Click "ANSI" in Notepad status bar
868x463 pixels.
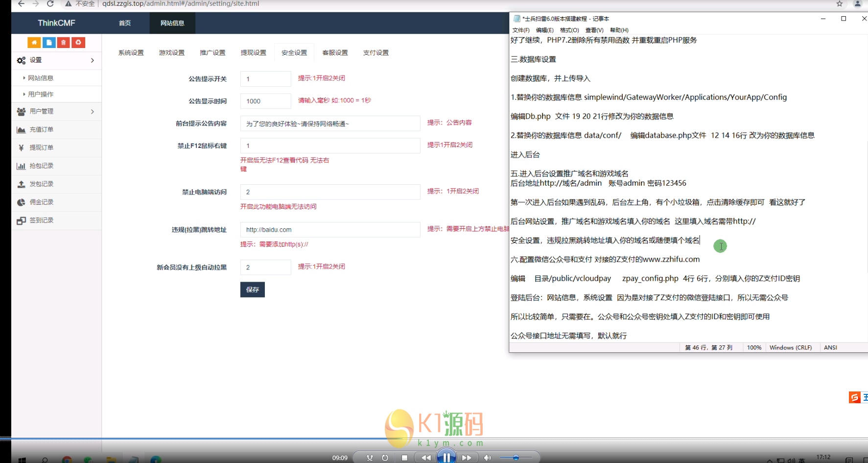pyautogui.click(x=830, y=348)
